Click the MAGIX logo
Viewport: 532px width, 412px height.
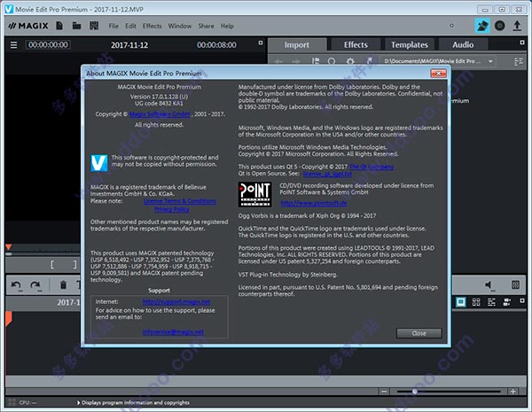click(28, 26)
